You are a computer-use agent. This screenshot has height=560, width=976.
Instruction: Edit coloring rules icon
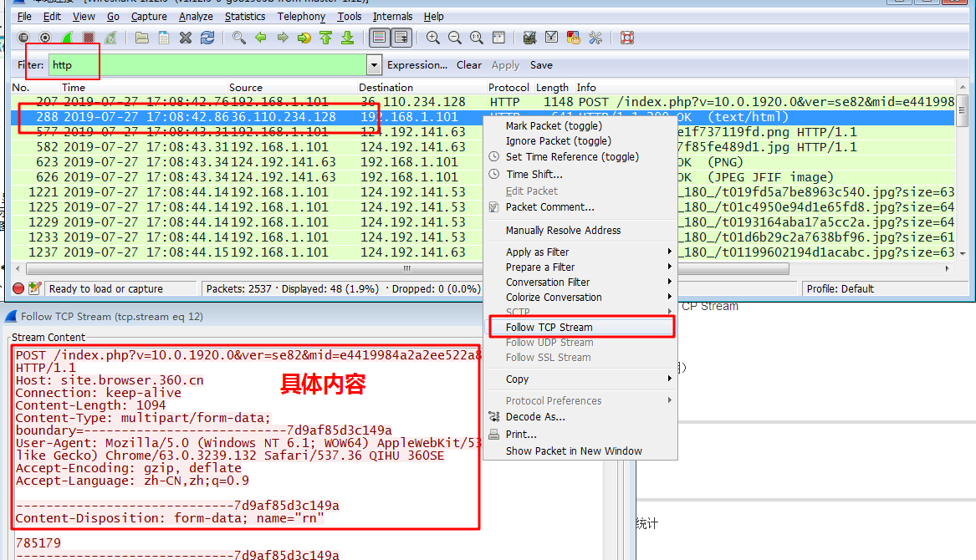[573, 38]
